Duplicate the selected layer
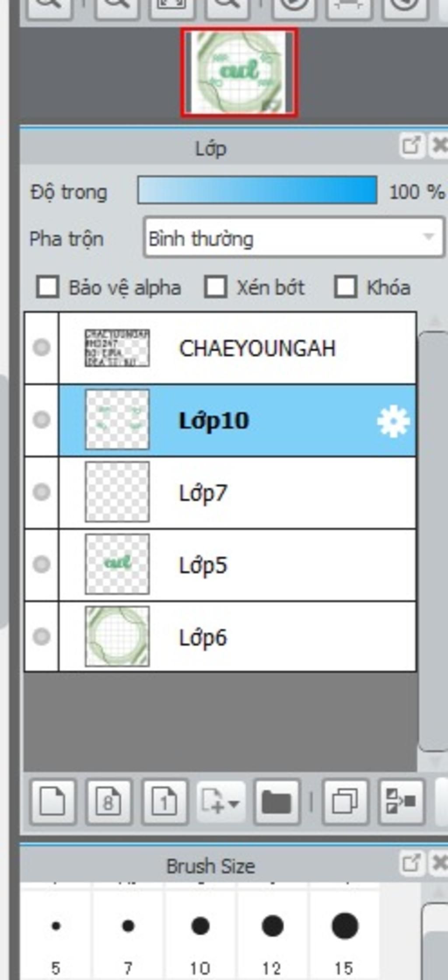Image resolution: width=448 pixels, height=980 pixels. [x=346, y=802]
